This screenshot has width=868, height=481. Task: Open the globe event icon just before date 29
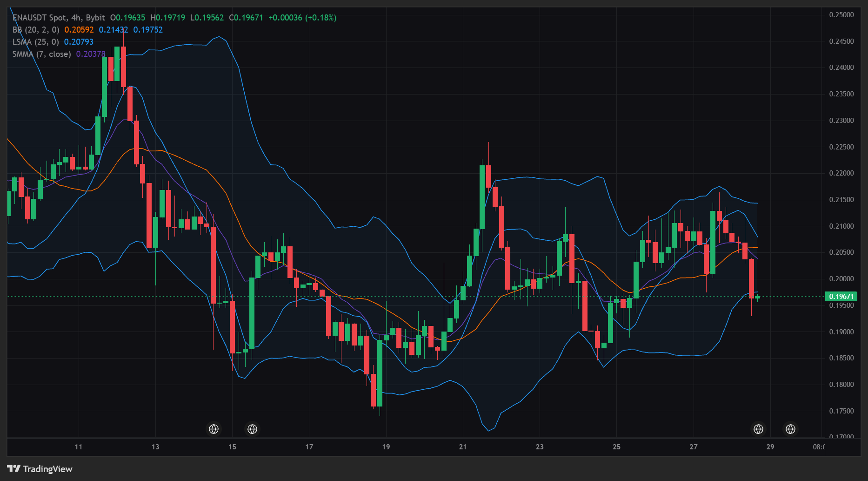758,429
